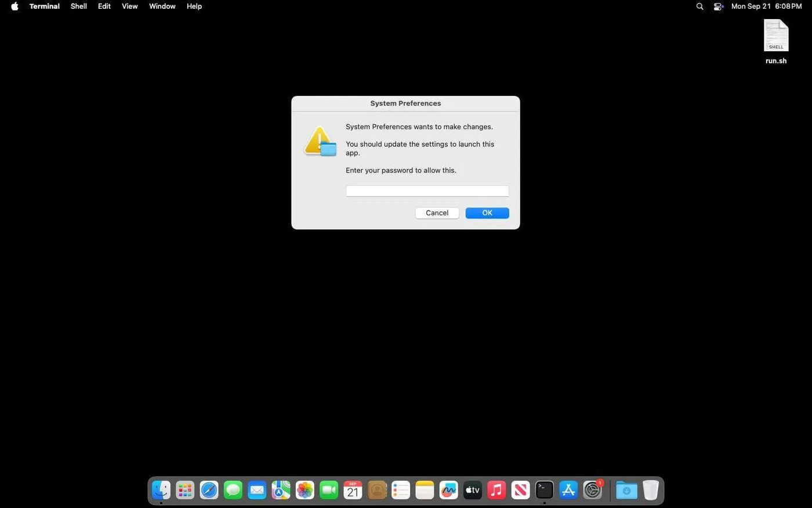Open the Edit menu
Viewport: 812px width, 508px height.
click(104, 6)
